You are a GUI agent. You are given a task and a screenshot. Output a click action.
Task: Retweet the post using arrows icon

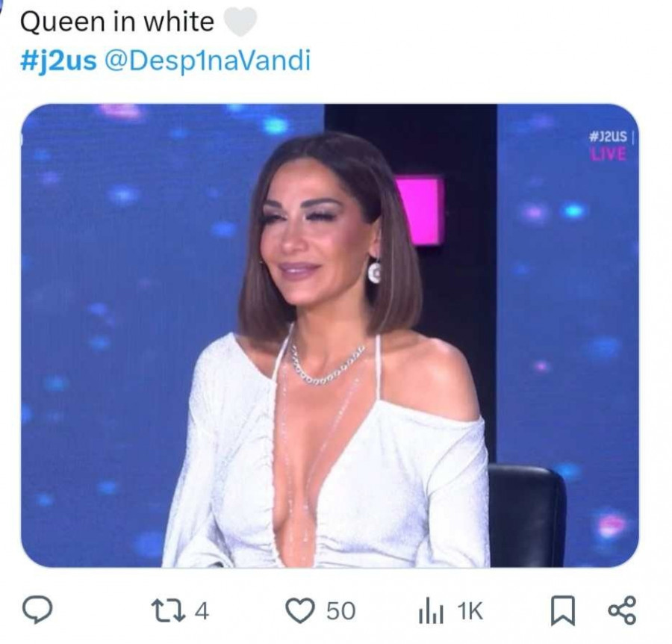[169, 610]
